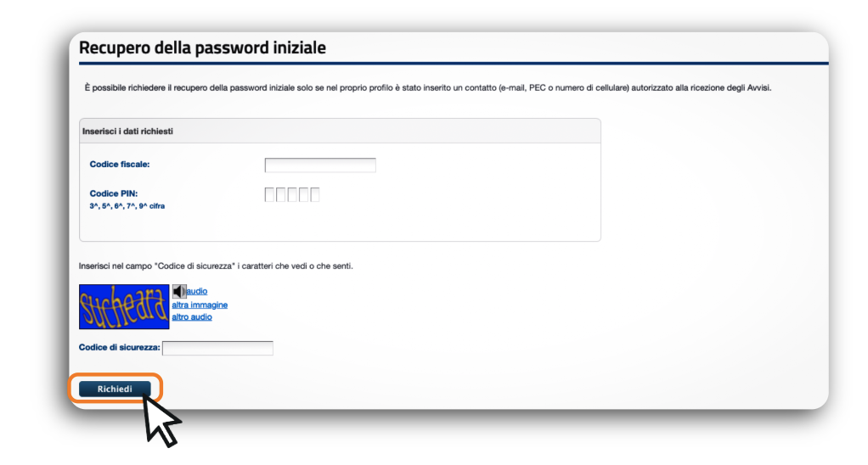Image resolution: width=868 pixels, height=465 pixels.
Task: Focus the Codice fiscale input field
Action: 320,165
